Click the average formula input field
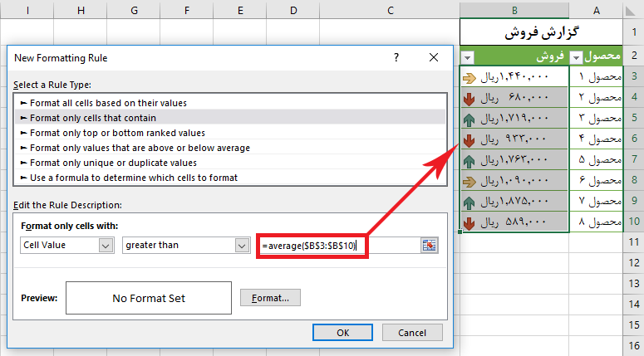Viewport: 644px width, 356px height. click(339, 246)
